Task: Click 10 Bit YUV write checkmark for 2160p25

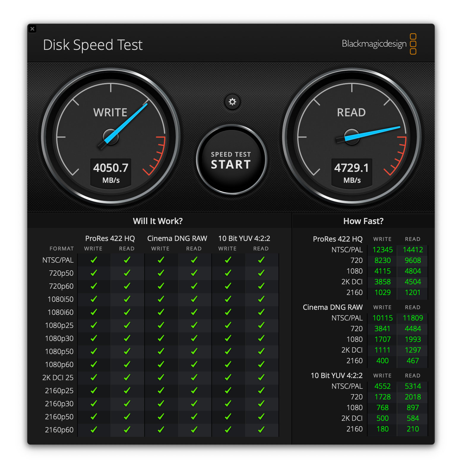Action: coord(228,391)
